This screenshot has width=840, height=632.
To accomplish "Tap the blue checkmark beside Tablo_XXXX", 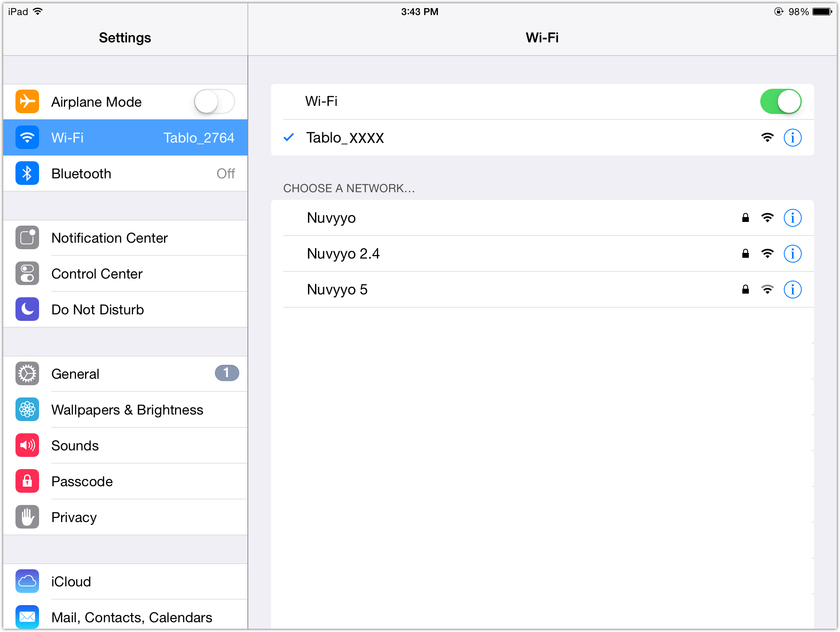I will 289,138.
